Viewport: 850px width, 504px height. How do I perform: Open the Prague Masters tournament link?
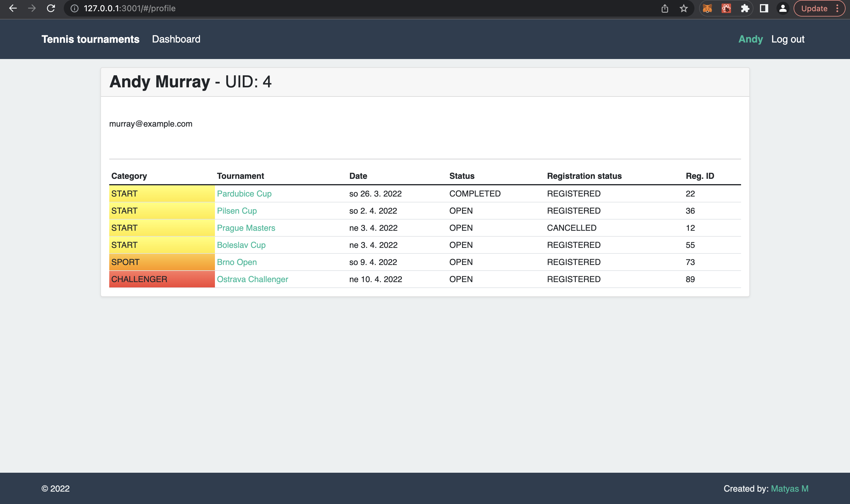tap(246, 228)
